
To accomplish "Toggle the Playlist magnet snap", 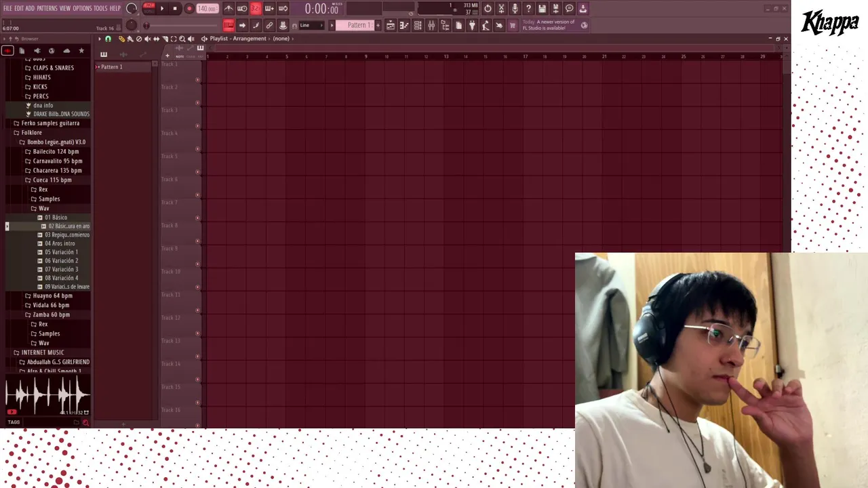I will 108,39.
